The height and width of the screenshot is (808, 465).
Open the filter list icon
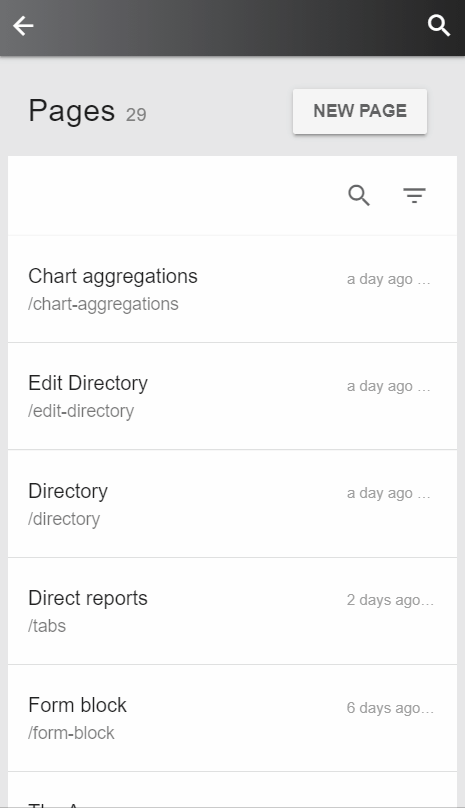(x=414, y=196)
